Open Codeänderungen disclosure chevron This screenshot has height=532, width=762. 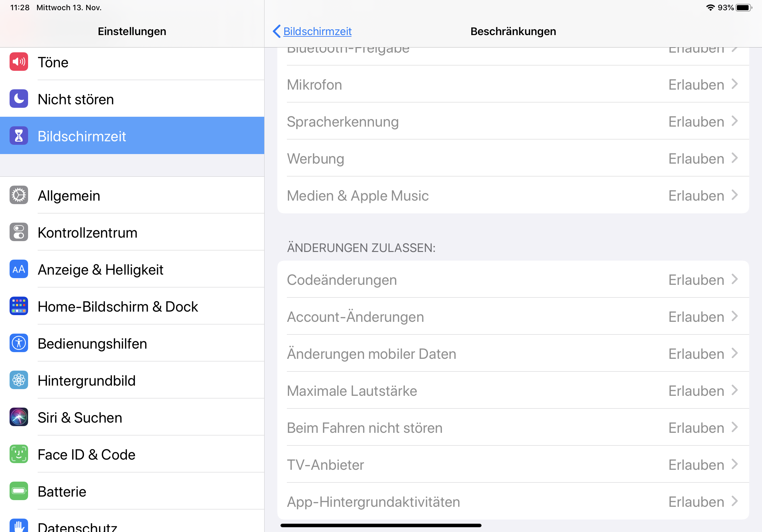click(735, 280)
